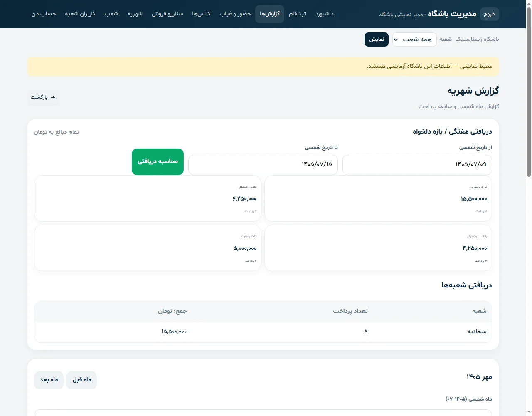Click the سجادیه branch row
532x416 pixels.
[263, 332]
